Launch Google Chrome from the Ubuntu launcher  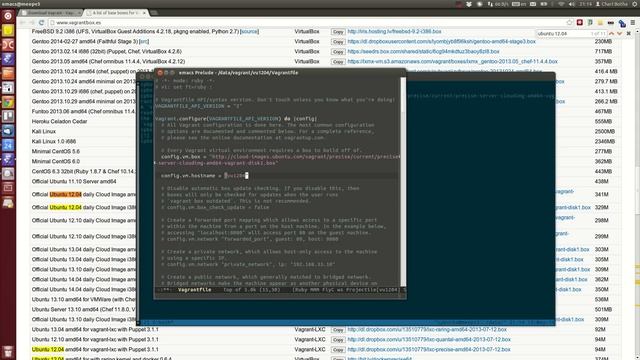tap(8, 102)
